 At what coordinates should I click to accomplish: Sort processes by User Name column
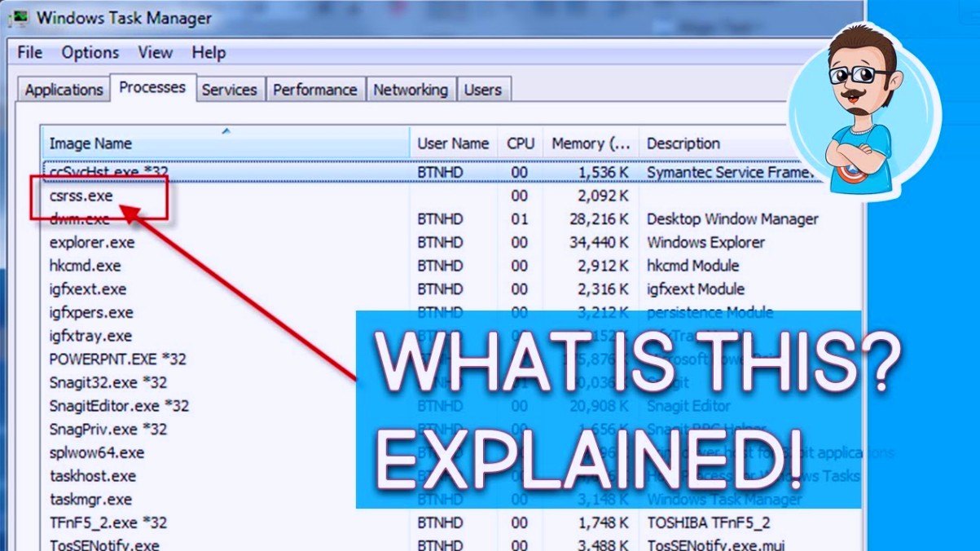(453, 143)
